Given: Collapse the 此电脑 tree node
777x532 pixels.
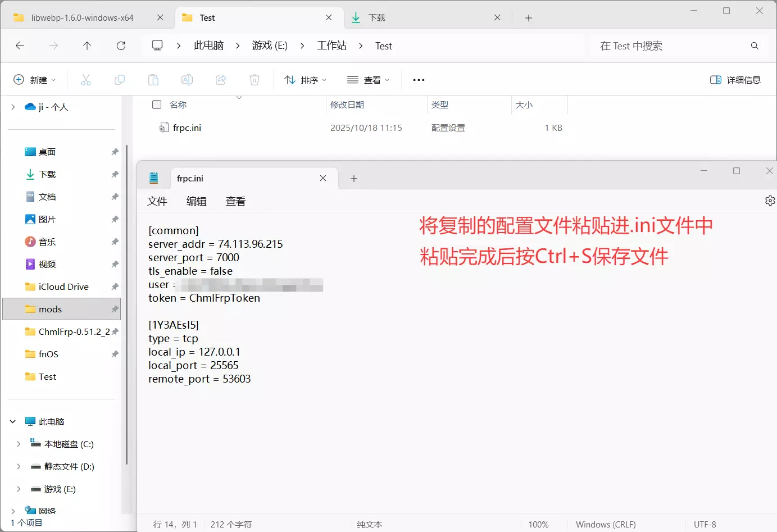Looking at the screenshot, I should point(13,421).
